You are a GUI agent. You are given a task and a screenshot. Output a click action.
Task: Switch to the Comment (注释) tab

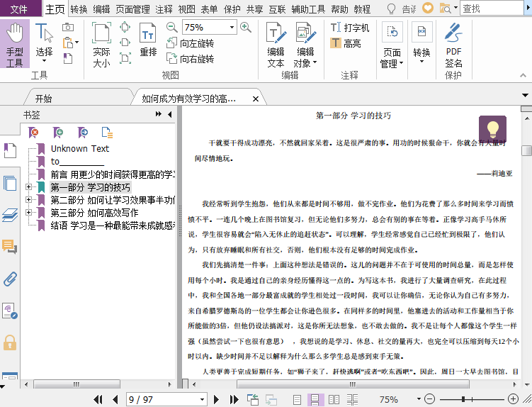tap(164, 9)
